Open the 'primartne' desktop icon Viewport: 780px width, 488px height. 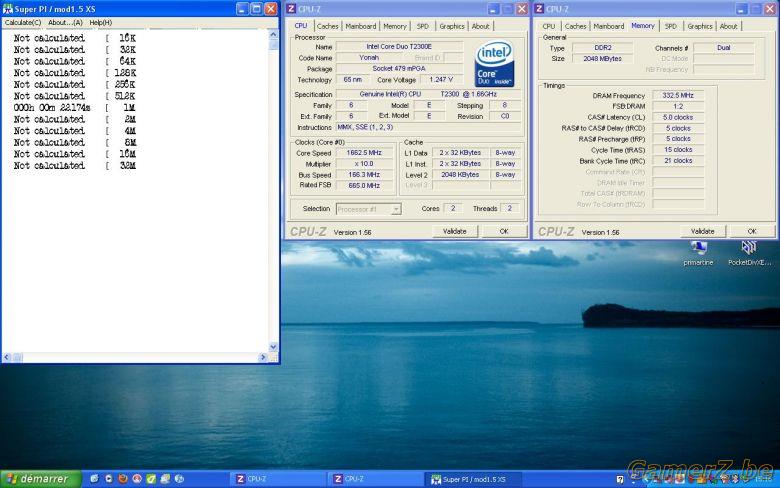click(698, 253)
